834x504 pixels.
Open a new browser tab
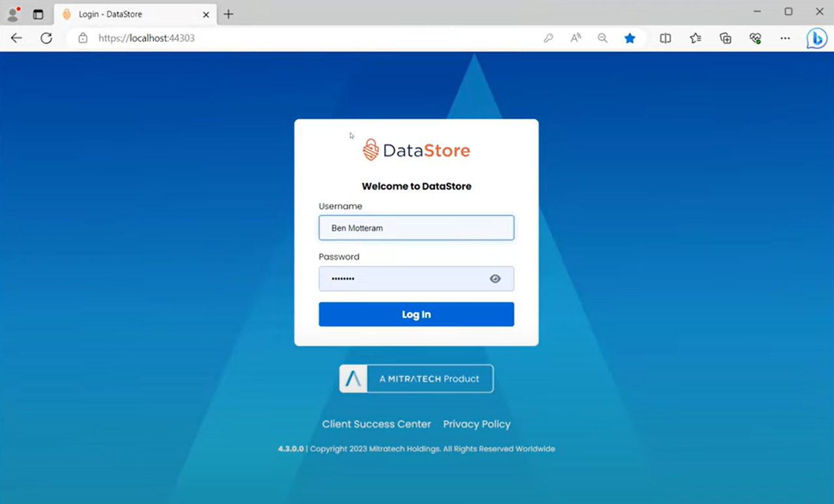pyautogui.click(x=228, y=13)
